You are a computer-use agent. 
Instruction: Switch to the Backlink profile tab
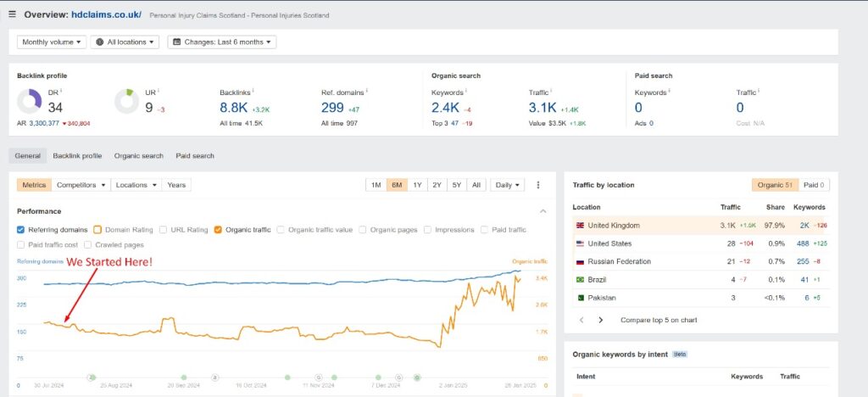77,156
